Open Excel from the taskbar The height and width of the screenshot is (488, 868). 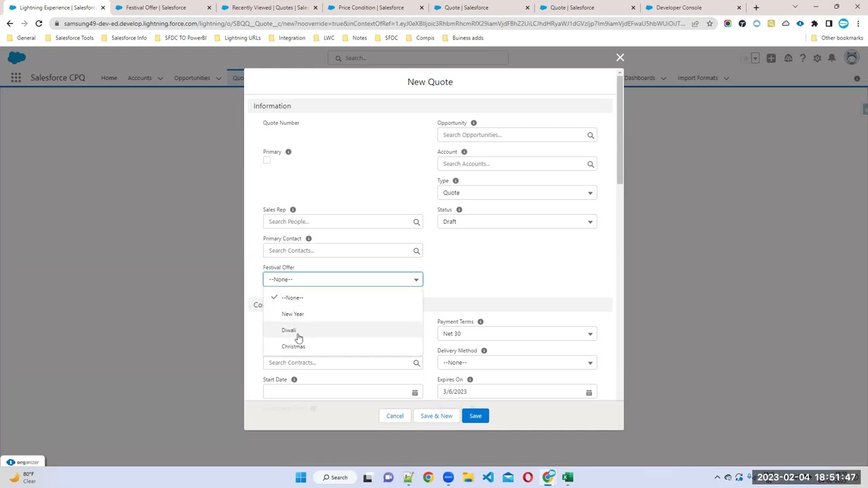pos(568,478)
